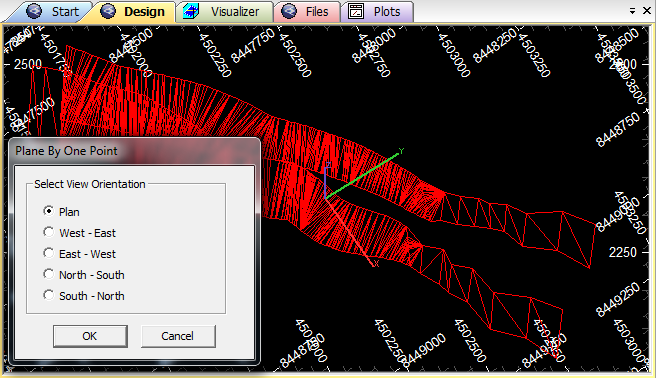Screen dimensions: 656x378
Task: Choose the West - East orientation
Action: 79,232
